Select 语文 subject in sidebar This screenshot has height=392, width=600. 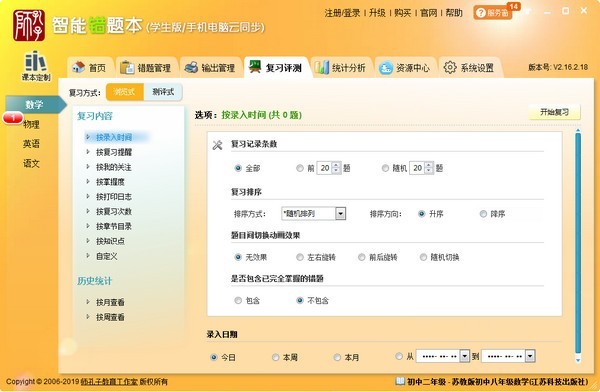(31, 163)
